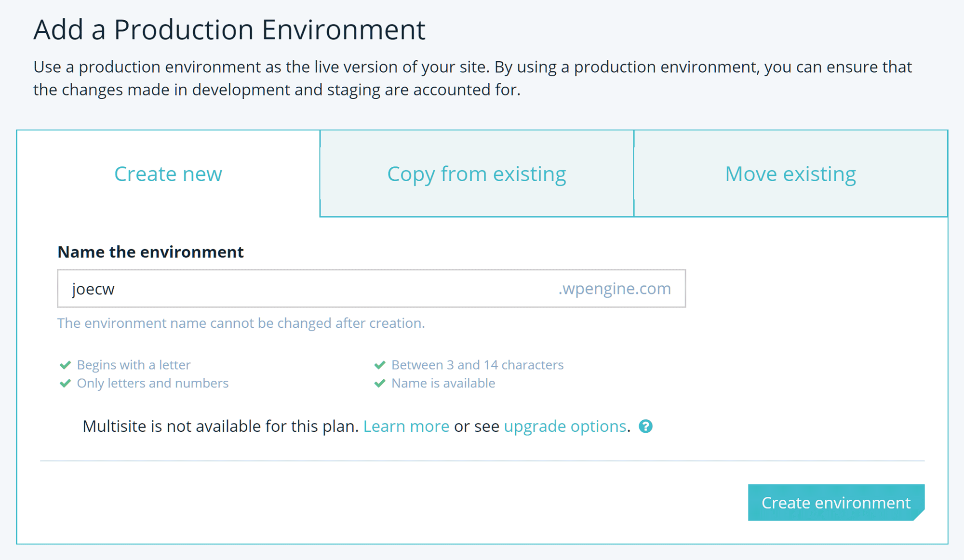Open the Move existing tab
The height and width of the screenshot is (560, 964).
pyautogui.click(x=790, y=173)
